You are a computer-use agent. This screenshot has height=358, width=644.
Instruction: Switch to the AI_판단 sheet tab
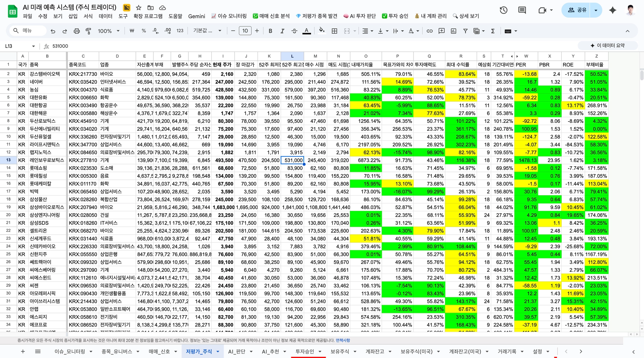click(x=237, y=351)
